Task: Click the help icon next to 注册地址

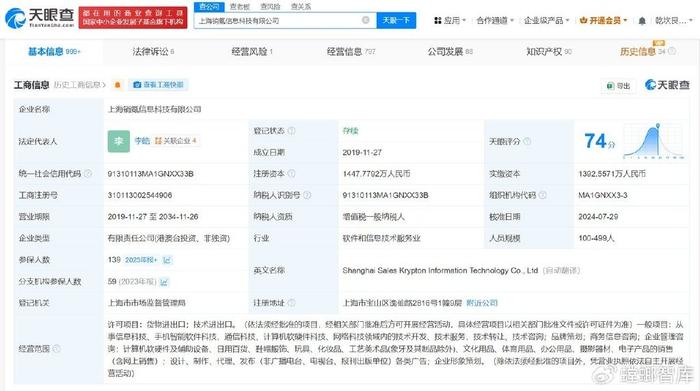Action: [292, 303]
